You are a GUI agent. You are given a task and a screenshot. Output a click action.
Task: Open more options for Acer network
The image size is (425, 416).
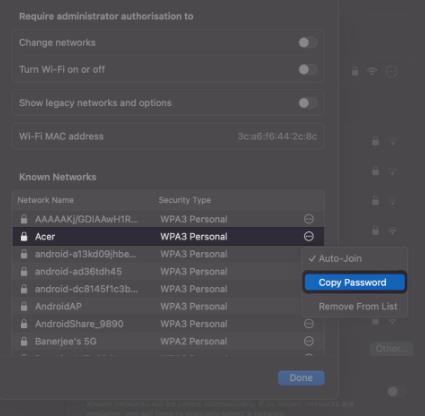[x=309, y=236]
